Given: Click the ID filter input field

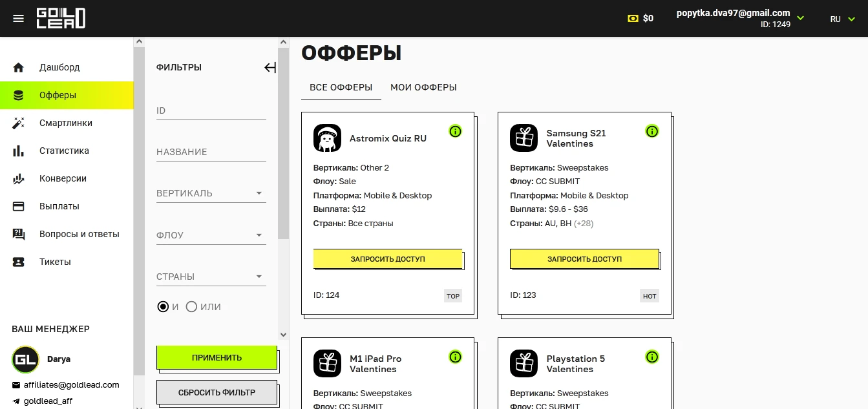Looking at the screenshot, I should click(x=211, y=110).
